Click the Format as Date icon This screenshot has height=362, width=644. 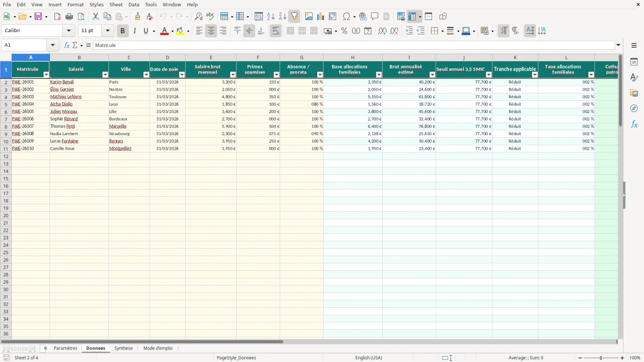(368, 31)
